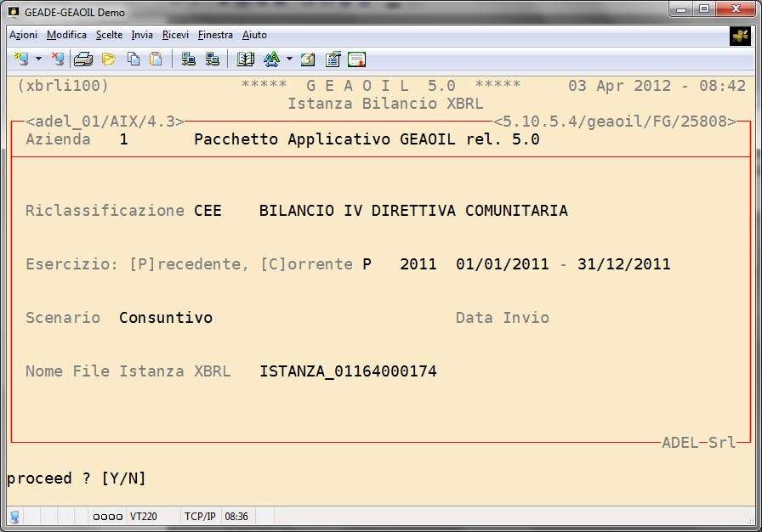Click the second file transfer computers icon
762x532 pixels.
coord(213,59)
